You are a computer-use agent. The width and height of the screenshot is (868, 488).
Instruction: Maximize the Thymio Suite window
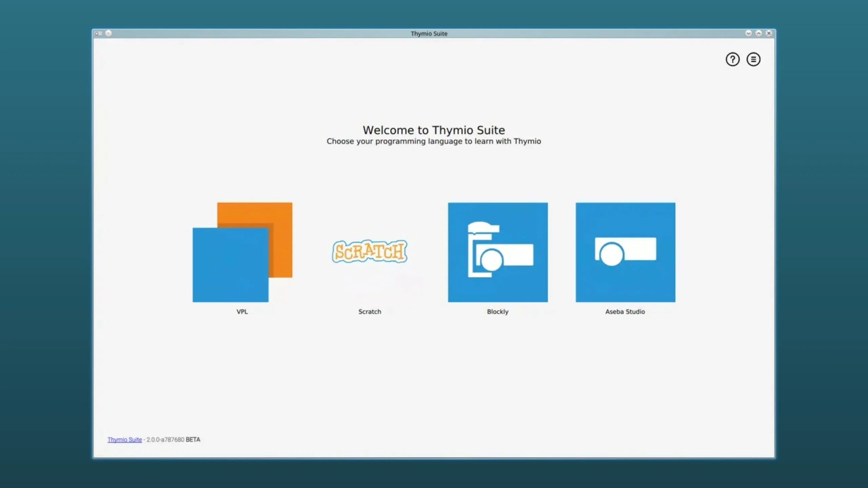(x=759, y=33)
